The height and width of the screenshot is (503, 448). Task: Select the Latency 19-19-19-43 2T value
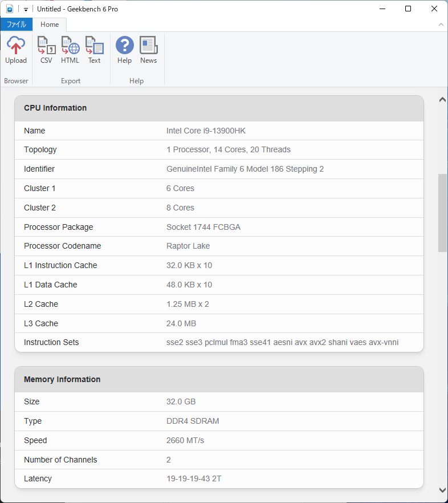click(194, 478)
